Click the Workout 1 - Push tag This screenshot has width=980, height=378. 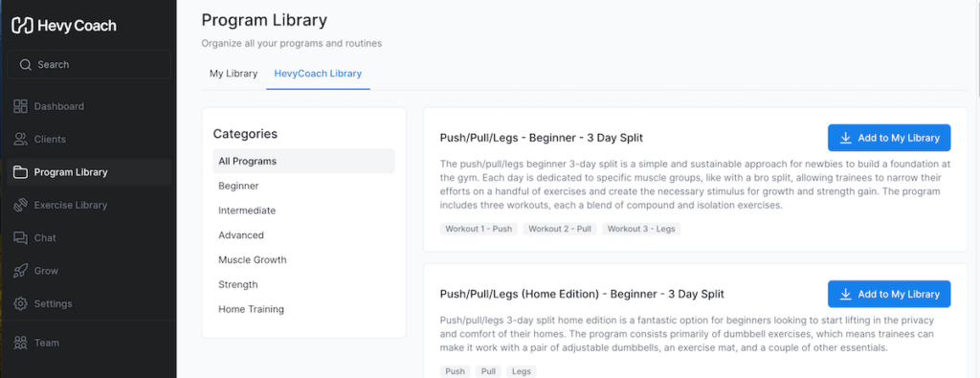point(479,229)
